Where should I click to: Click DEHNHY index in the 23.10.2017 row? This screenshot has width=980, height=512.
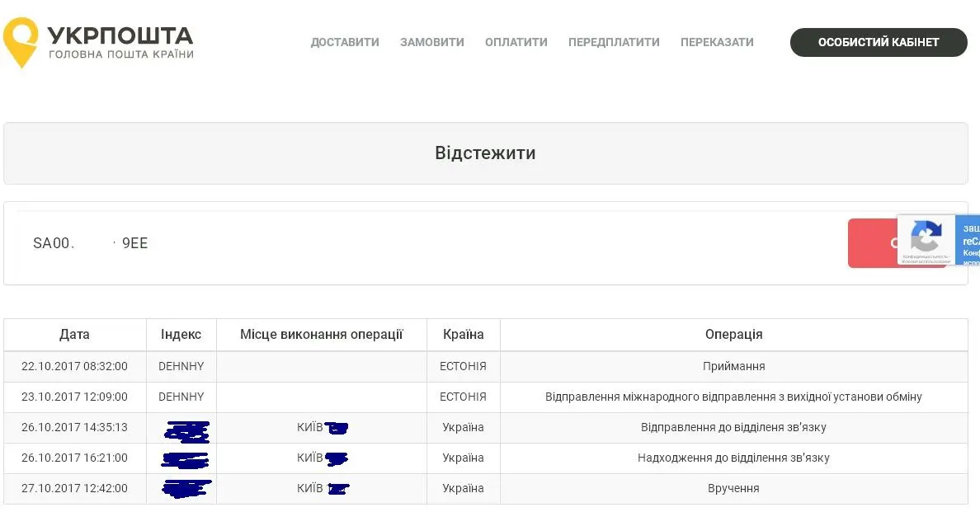click(x=181, y=397)
